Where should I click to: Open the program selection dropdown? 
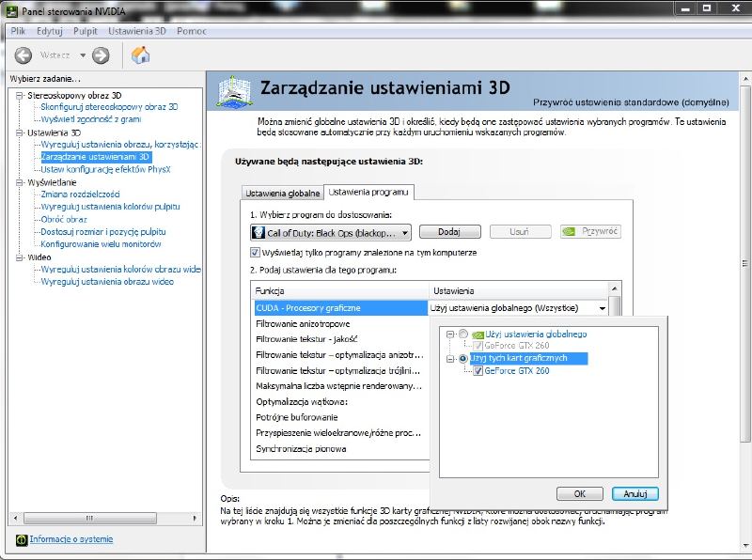(331, 232)
